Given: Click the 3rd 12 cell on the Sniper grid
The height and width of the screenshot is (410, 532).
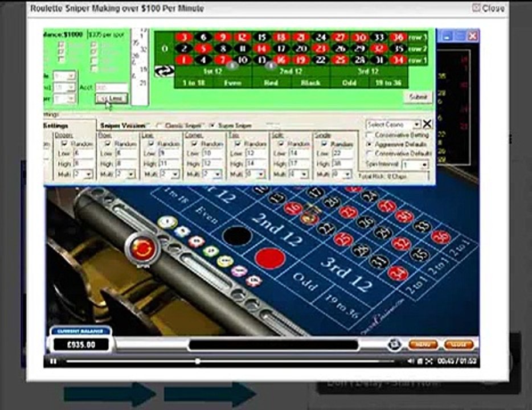Looking at the screenshot, I should click(369, 72).
